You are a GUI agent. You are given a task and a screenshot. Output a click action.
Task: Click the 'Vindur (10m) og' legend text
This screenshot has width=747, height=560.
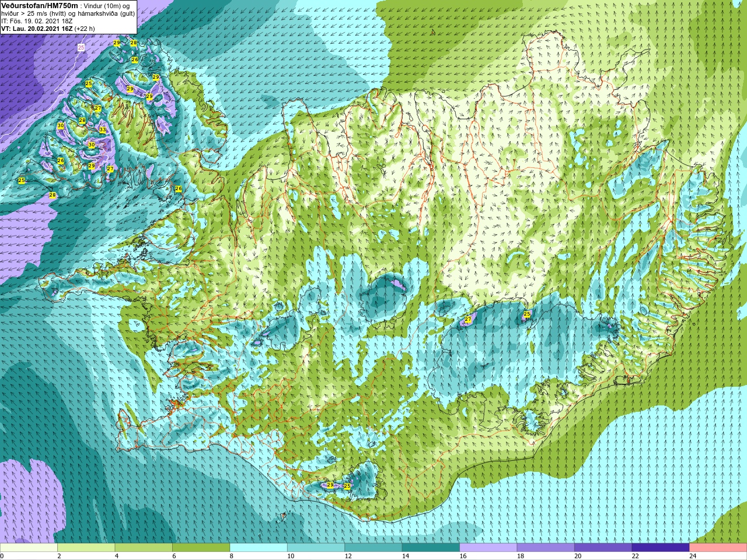coord(107,6)
